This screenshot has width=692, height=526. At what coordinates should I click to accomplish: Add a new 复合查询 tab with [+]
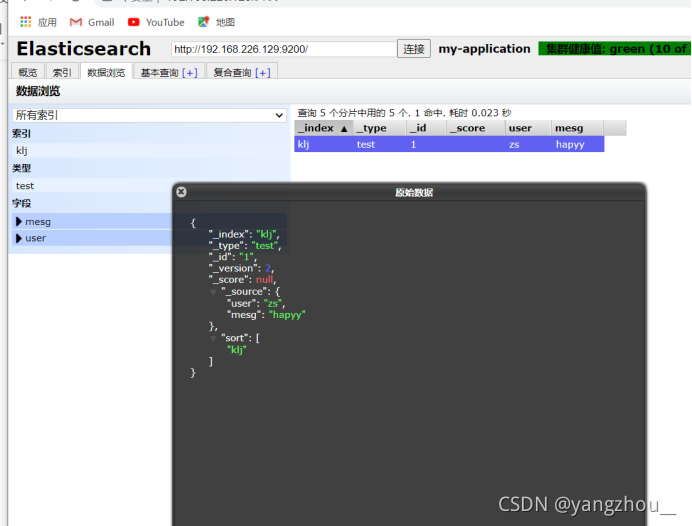point(263,73)
